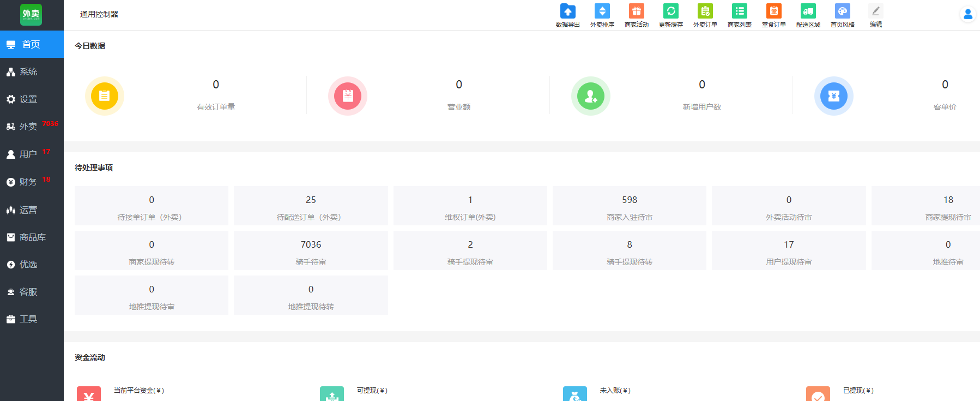Select 首页 in the left sidebar
The width and height of the screenshot is (980, 401).
point(31,44)
